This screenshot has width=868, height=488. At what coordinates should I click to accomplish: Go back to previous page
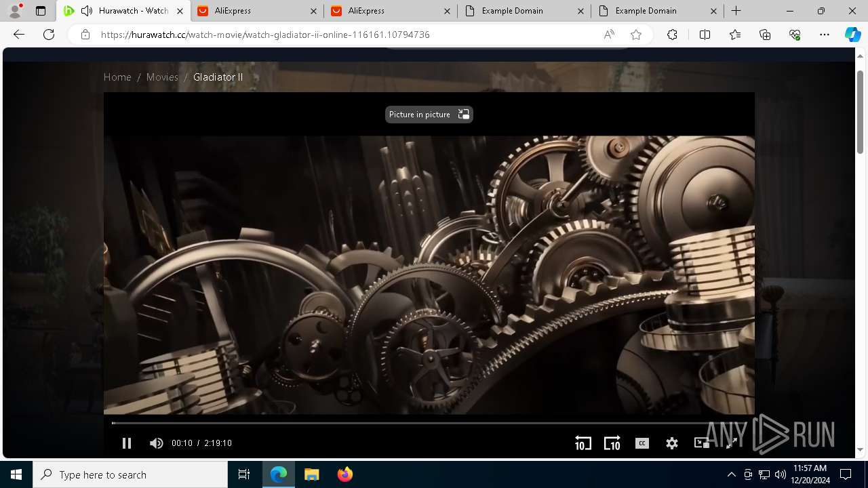coord(19,35)
